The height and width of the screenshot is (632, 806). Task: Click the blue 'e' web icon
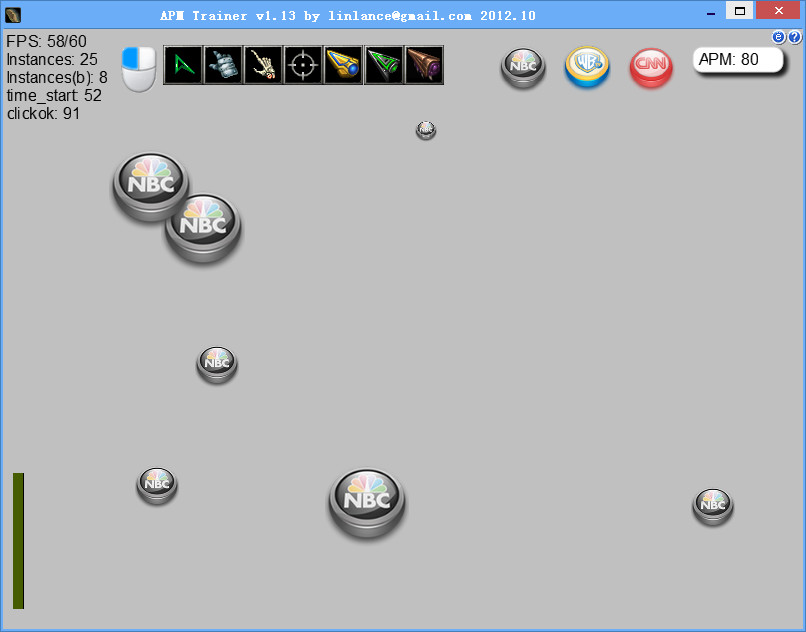(779, 37)
